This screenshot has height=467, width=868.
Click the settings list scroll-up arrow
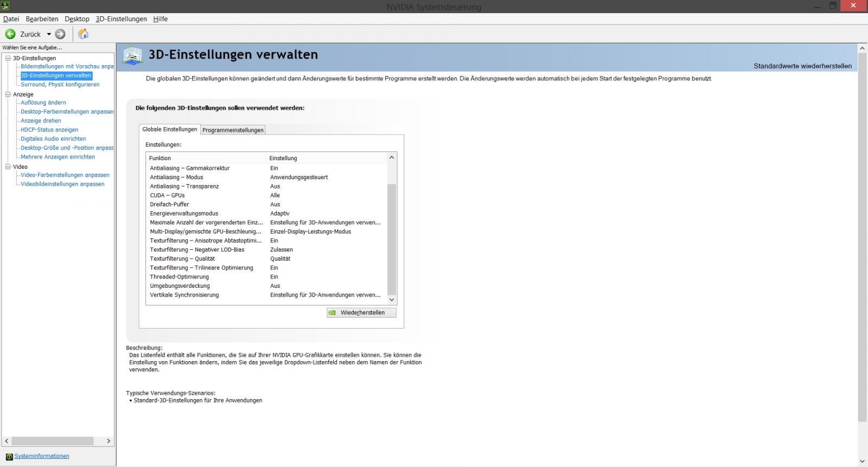[392, 157]
